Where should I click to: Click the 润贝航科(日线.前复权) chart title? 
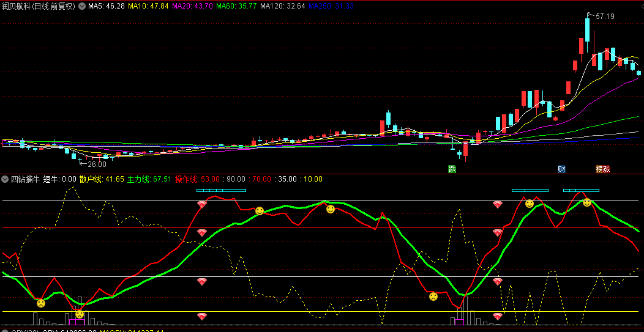tap(39, 6)
